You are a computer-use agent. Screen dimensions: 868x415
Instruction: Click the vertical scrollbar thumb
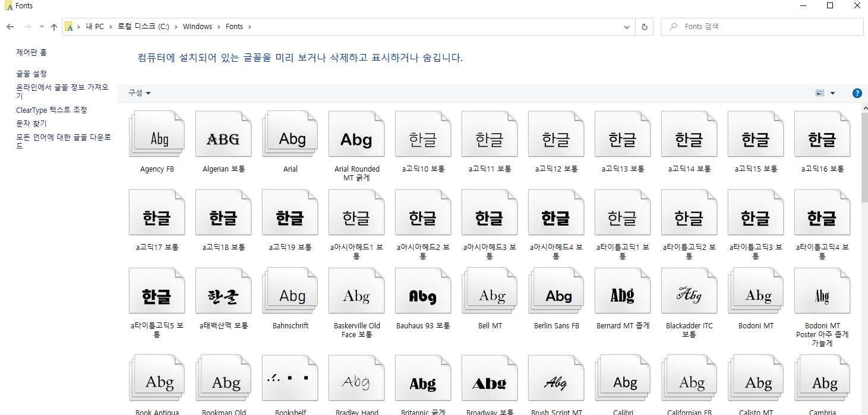pyautogui.click(x=864, y=157)
